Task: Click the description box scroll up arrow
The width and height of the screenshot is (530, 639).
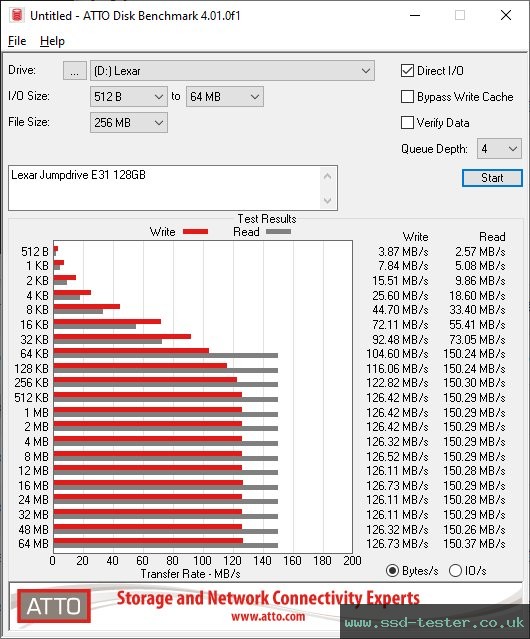Action: 328,176
